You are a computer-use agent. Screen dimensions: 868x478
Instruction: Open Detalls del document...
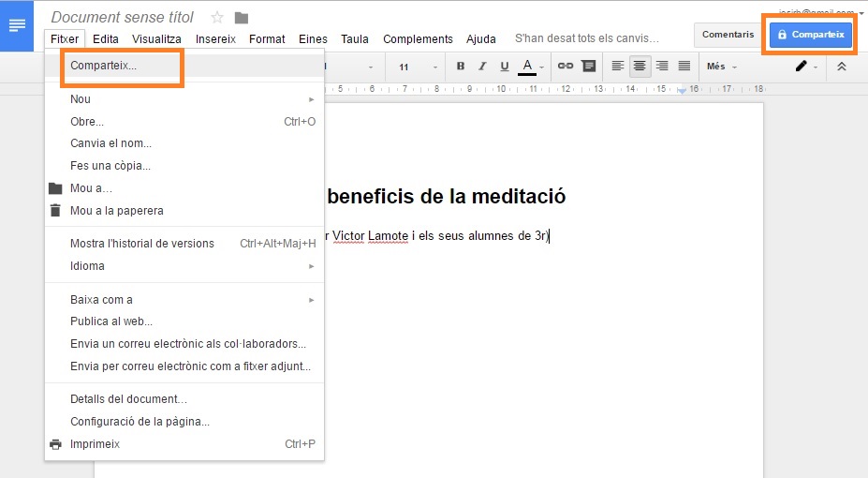coord(184,399)
